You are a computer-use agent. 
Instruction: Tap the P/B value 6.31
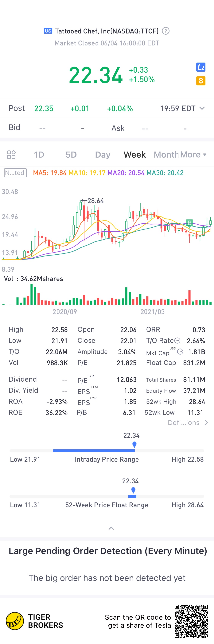pos(129,412)
